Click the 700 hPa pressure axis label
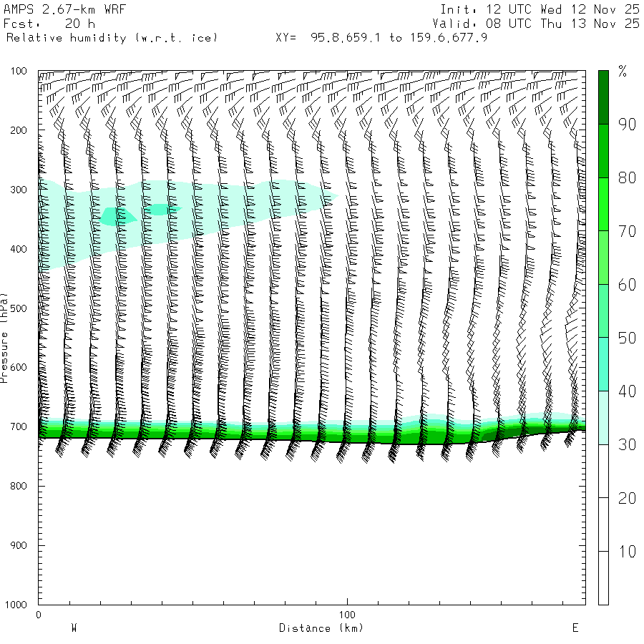The image size is (644, 644). [x=19, y=426]
